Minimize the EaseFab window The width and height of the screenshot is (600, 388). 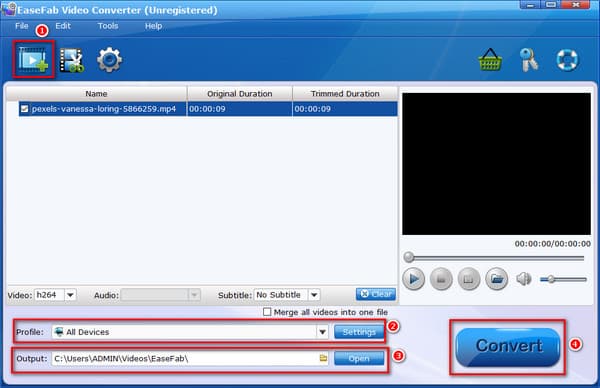point(530,5)
